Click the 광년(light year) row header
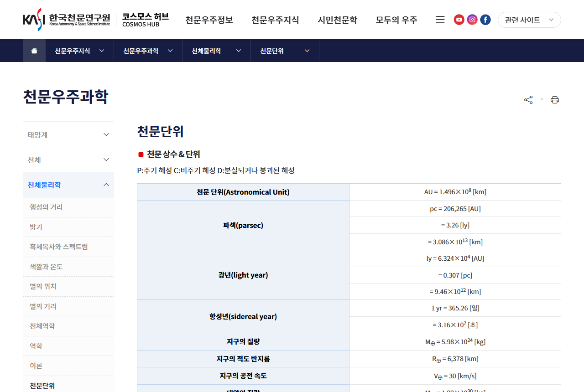This screenshot has height=392, width=584. 243,275
